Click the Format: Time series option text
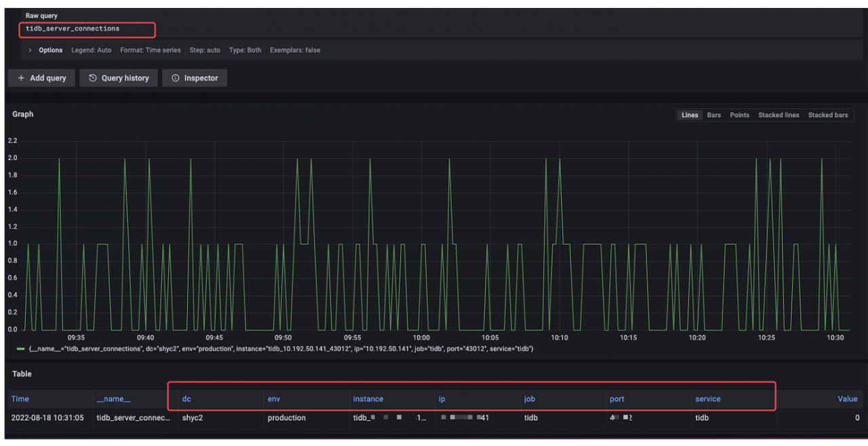868x446 pixels. [x=151, y=50]
